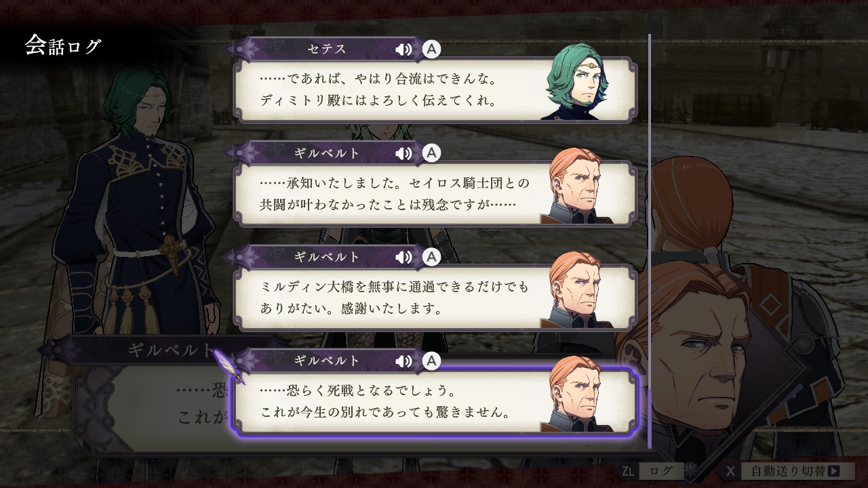Click A button icon on first ギルベルト entry
Viewport: 868px width, 488px height.
[x=431, y=154]
